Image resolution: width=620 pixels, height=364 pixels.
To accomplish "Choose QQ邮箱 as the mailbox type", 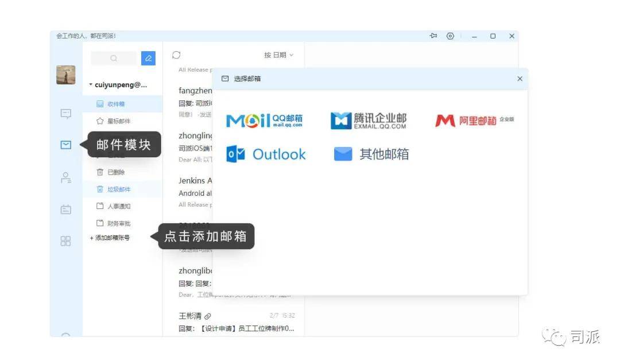I will coord(265,121).
